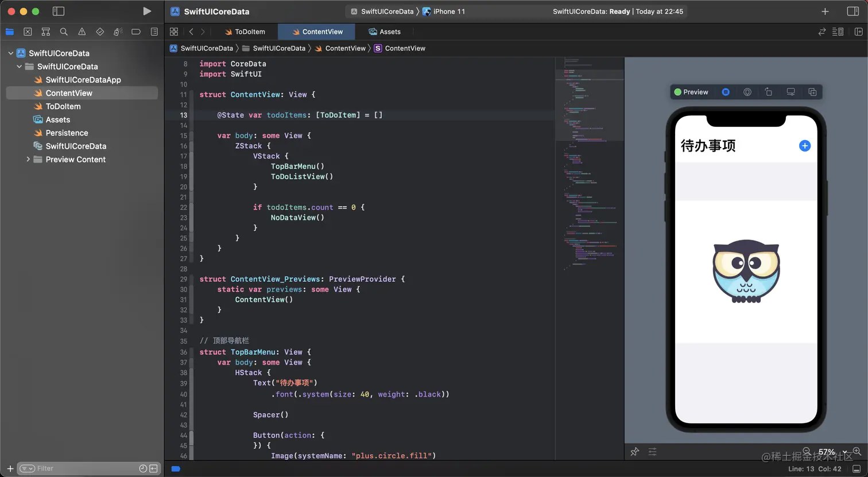Viewport: 868px width, 477px height.
Task: Toggle the left navigator sidebar
Action: [58, 11]
